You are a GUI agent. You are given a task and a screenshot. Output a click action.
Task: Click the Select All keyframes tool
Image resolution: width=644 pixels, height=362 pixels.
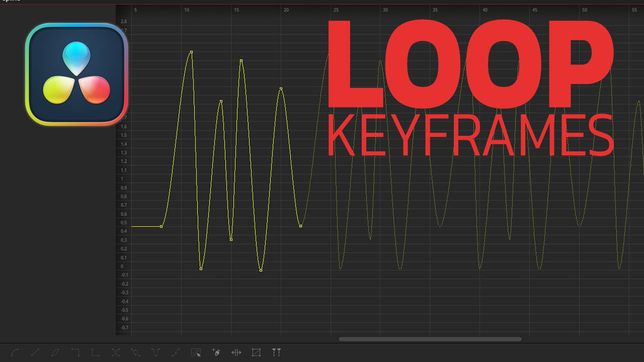(196, 352)
